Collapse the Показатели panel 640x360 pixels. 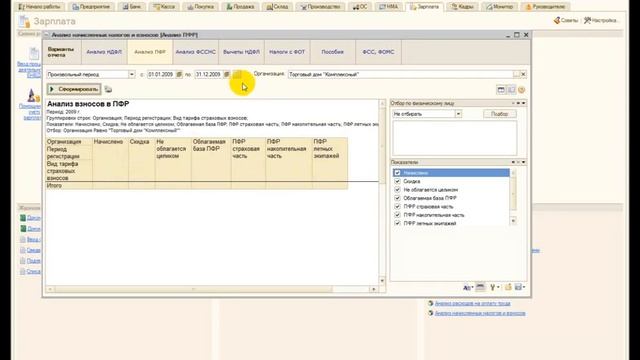click(524, 162)
